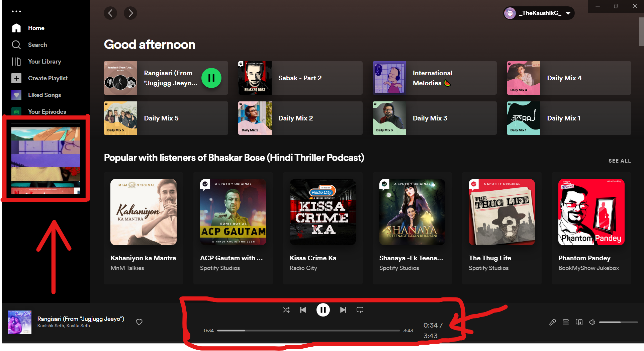Mute audio with the volume icon
The height and width of the screenshot is (351, 644).
pyautogui.click(x=592, y=322)
